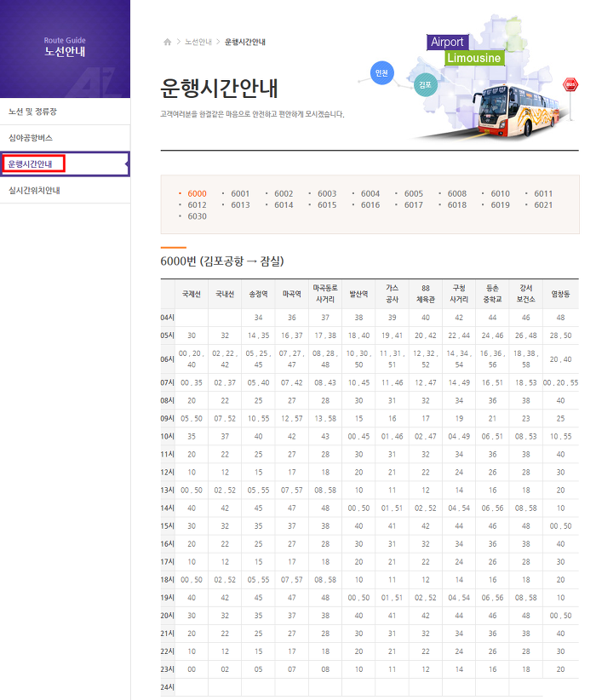Select route 6004 link

(x=370, y=194)
